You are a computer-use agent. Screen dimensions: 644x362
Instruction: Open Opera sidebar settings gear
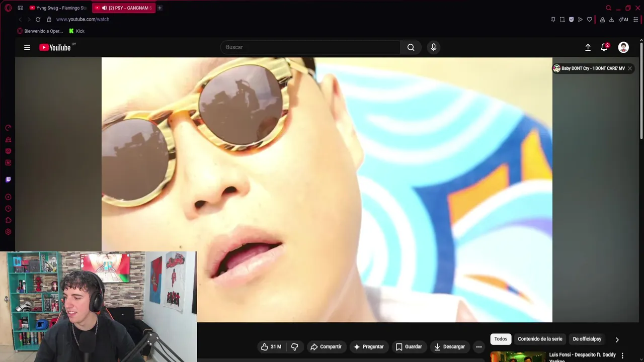[8, 232]
